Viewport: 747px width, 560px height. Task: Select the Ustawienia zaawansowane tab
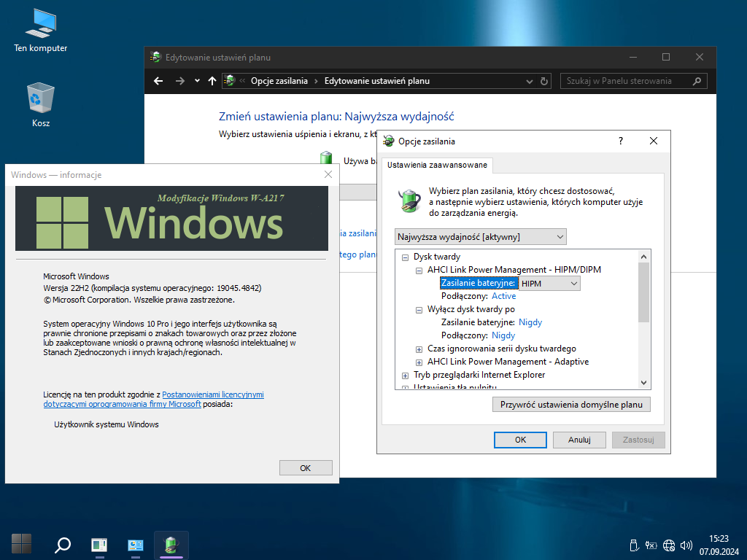tap(438, 165)
